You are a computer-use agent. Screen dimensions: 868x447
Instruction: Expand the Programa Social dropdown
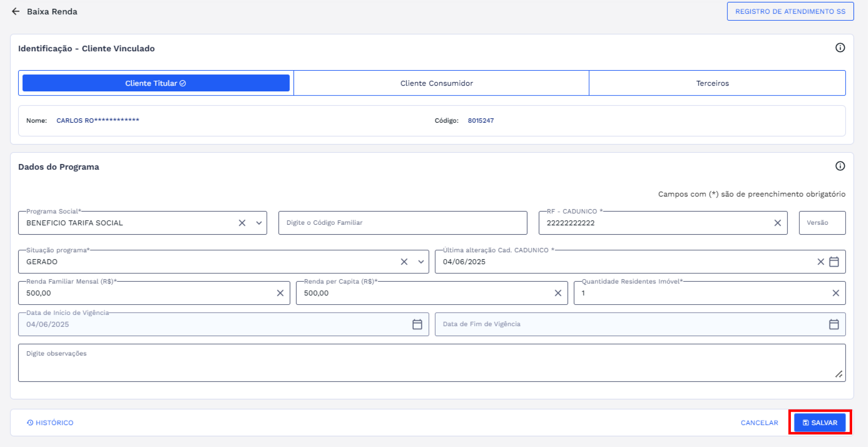(259, 223)
